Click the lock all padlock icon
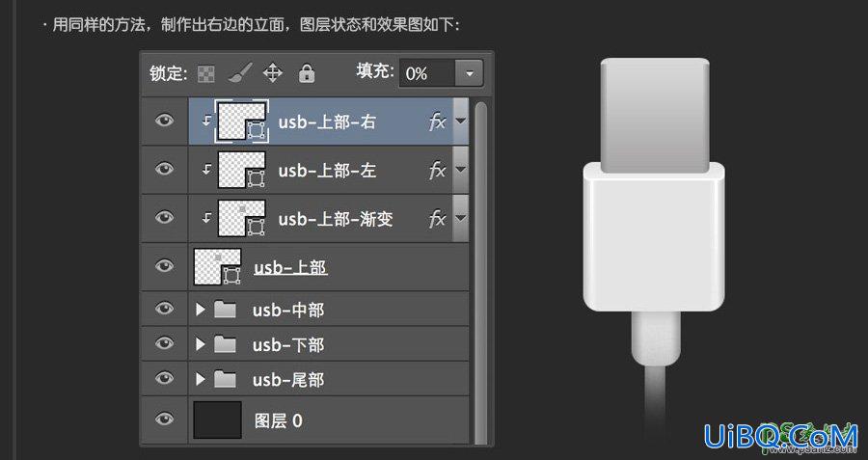868x460 pixels. click(x=307, y=73)
